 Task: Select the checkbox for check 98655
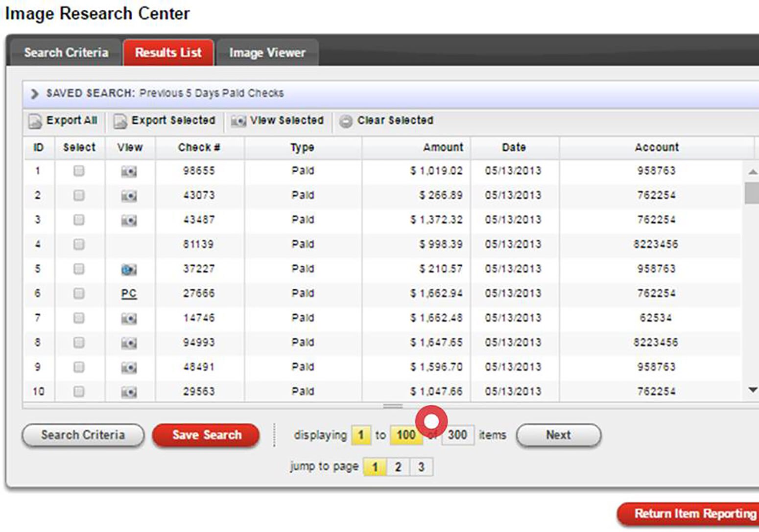pos(79,171)
